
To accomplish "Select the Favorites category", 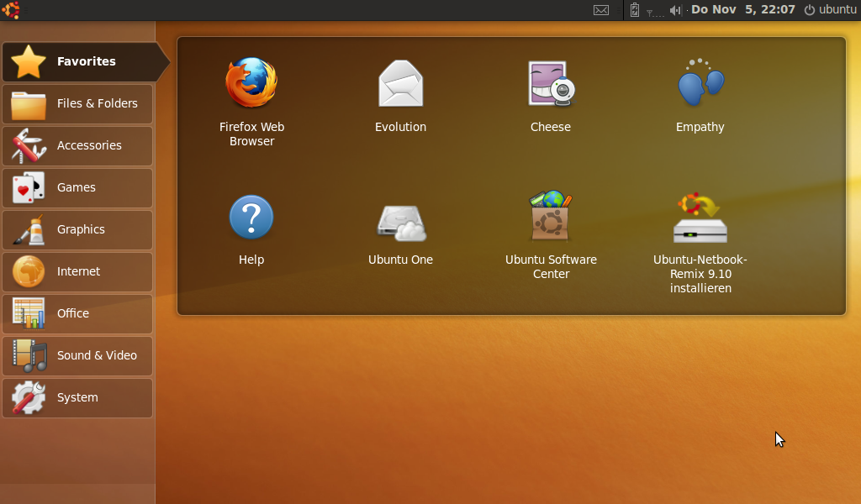I will [85, 61].
